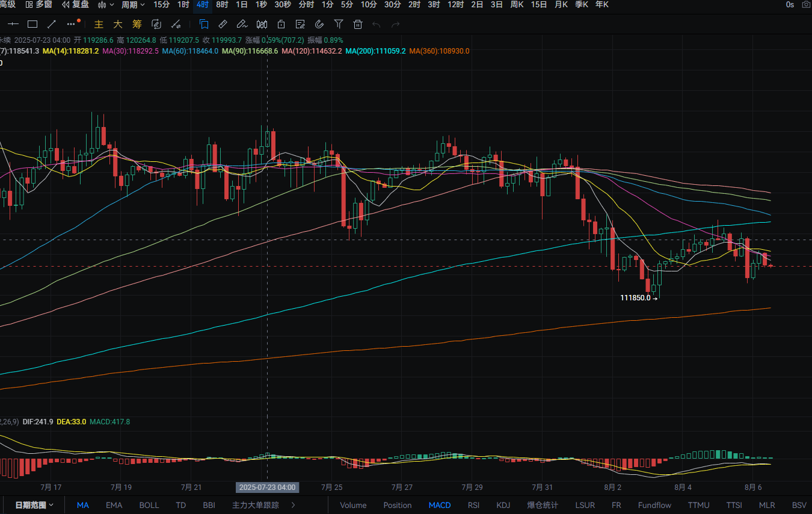Click MA(360):108930.0 legend value
The height and width of the screenshot is (514, 812).
click(439, 51)
